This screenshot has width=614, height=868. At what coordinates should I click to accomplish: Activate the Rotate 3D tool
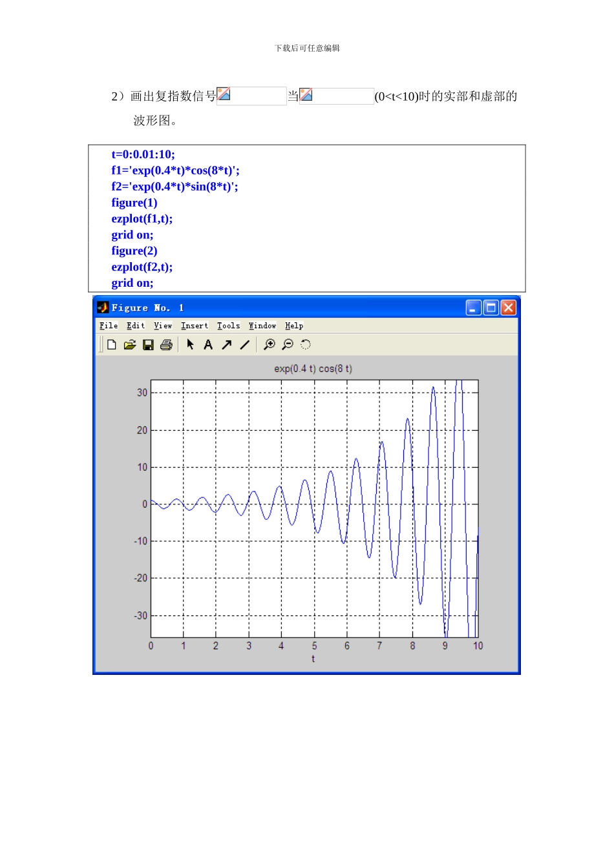coord(306,345)
